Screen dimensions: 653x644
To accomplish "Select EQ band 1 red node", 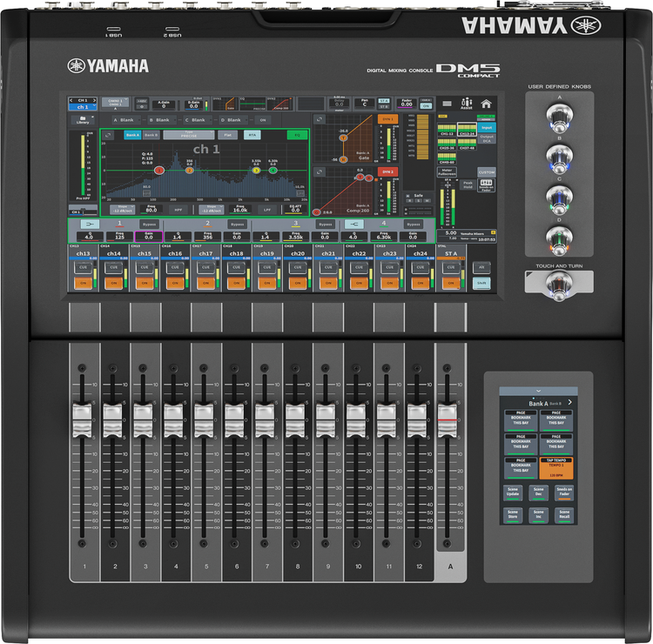I will 159,171.
